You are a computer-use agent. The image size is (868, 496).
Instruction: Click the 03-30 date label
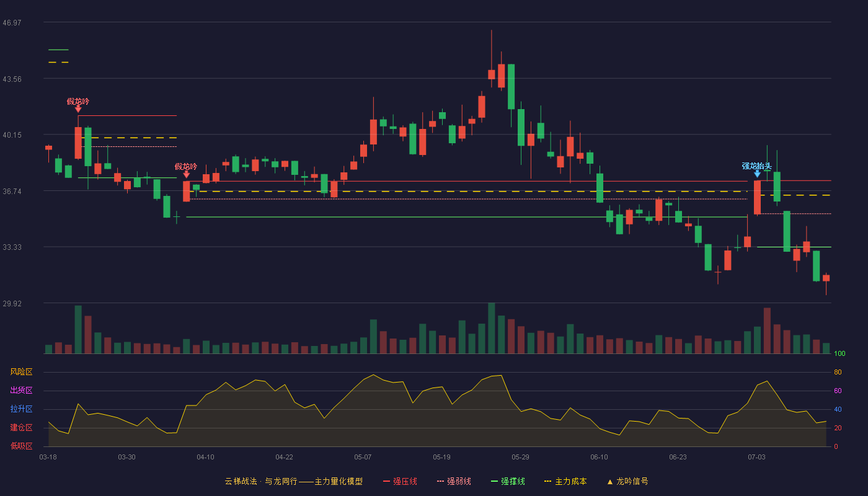126,457
